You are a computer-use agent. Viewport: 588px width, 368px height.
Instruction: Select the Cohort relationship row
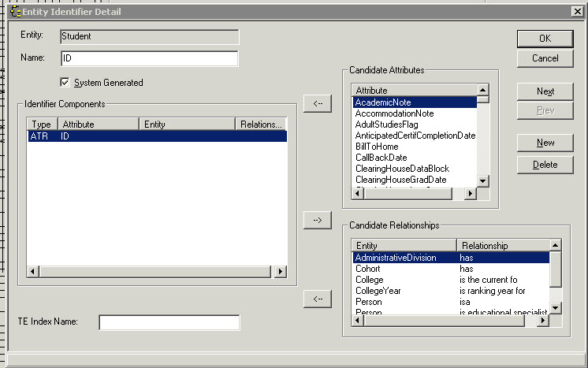449,269
